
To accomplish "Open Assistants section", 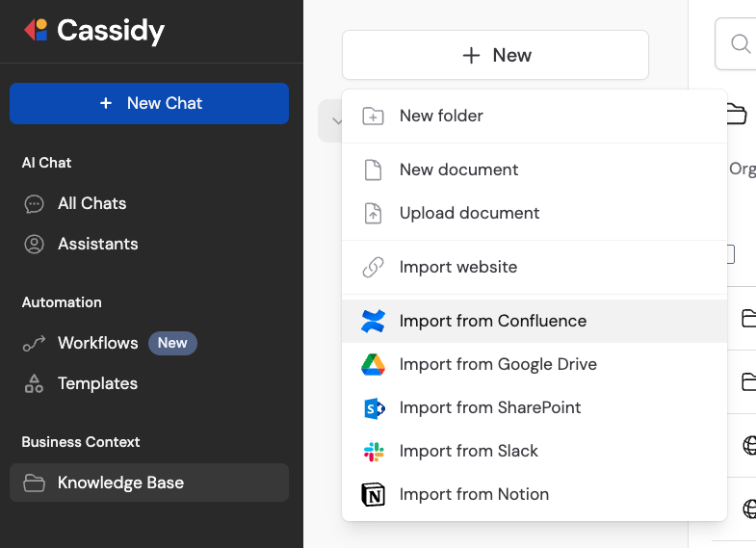I will (98, 244).
